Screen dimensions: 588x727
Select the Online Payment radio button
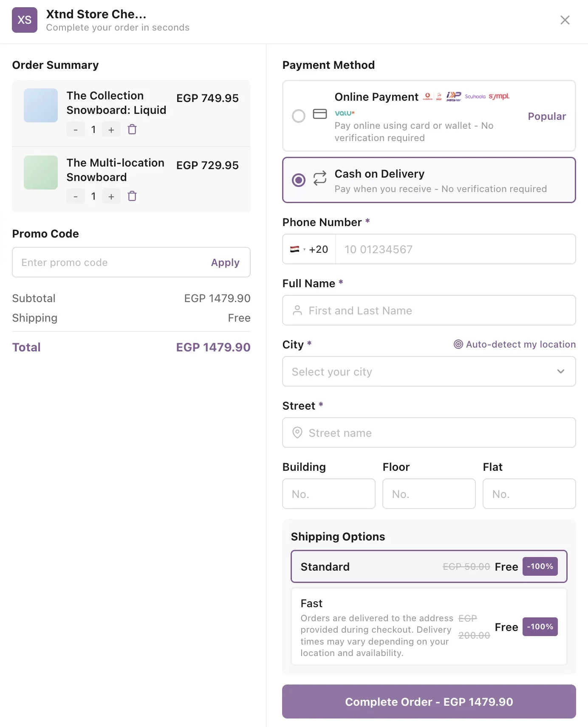coord(299,116)
